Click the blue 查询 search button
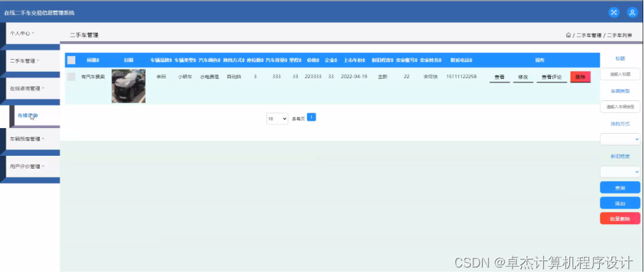The width and height of the screenshot is (644, 276). point(620,188)
